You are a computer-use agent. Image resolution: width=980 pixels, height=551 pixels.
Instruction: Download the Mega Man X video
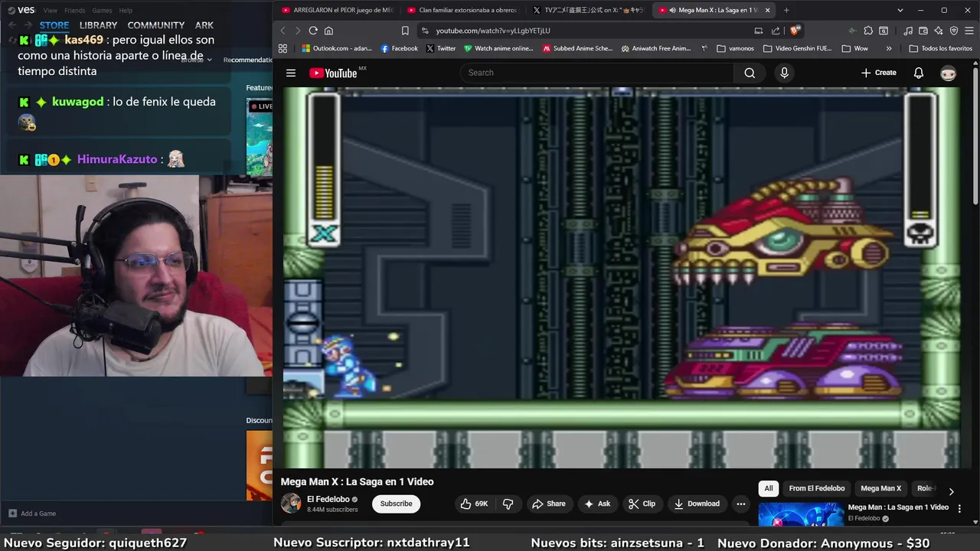[697, 504]
